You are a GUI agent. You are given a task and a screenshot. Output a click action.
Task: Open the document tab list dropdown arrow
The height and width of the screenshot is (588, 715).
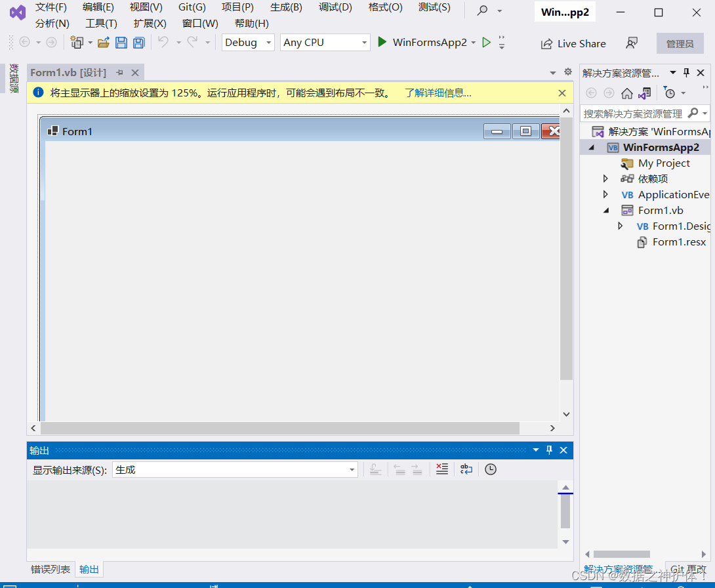(553, 73)
